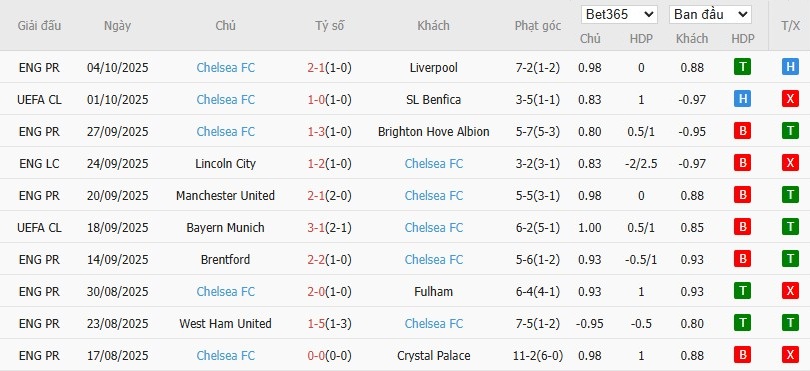Click the T/X column header

(790, 25)
